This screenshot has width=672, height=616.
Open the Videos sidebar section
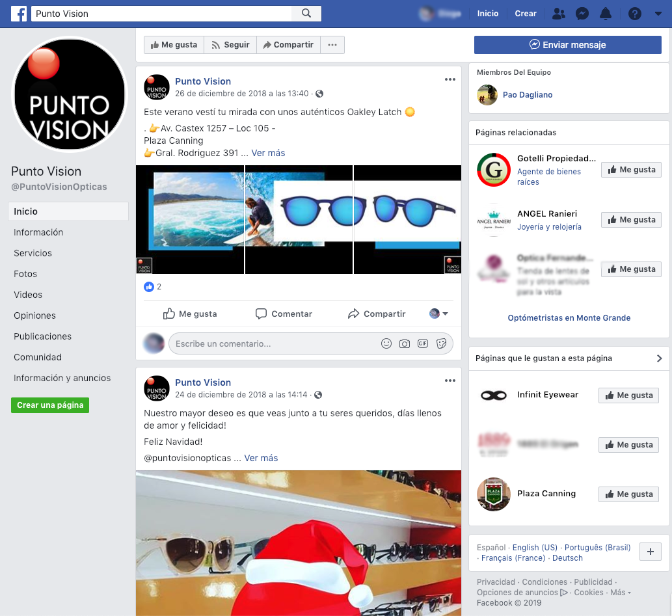click(28, 295)
